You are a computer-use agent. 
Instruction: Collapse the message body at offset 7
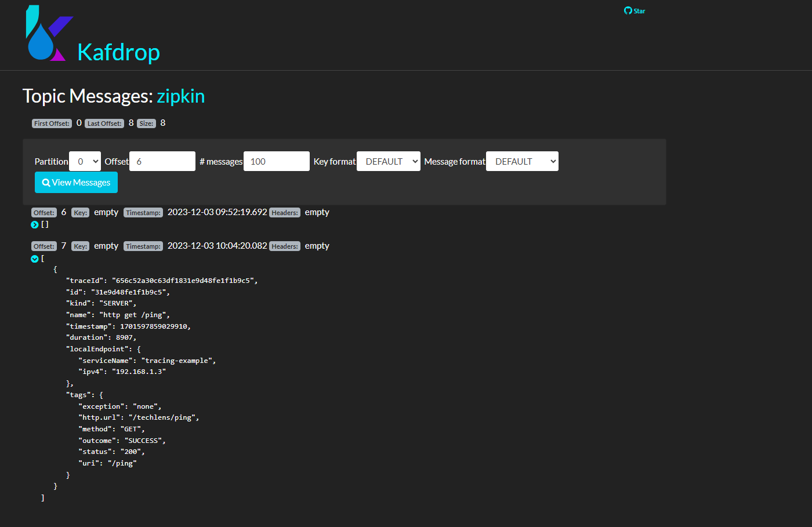point(35,259)
